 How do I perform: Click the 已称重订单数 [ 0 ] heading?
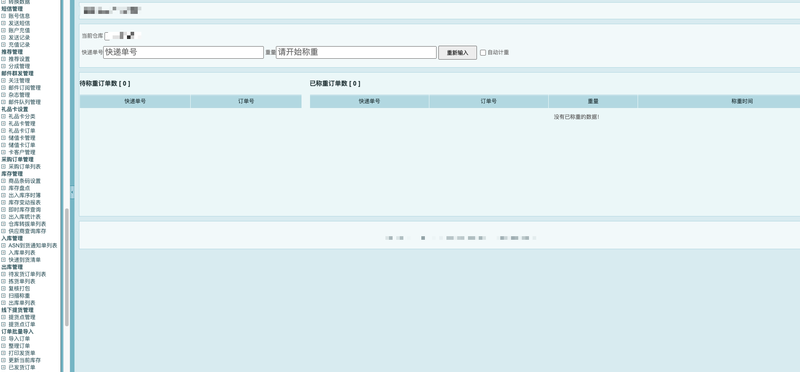tap(335, 84)
